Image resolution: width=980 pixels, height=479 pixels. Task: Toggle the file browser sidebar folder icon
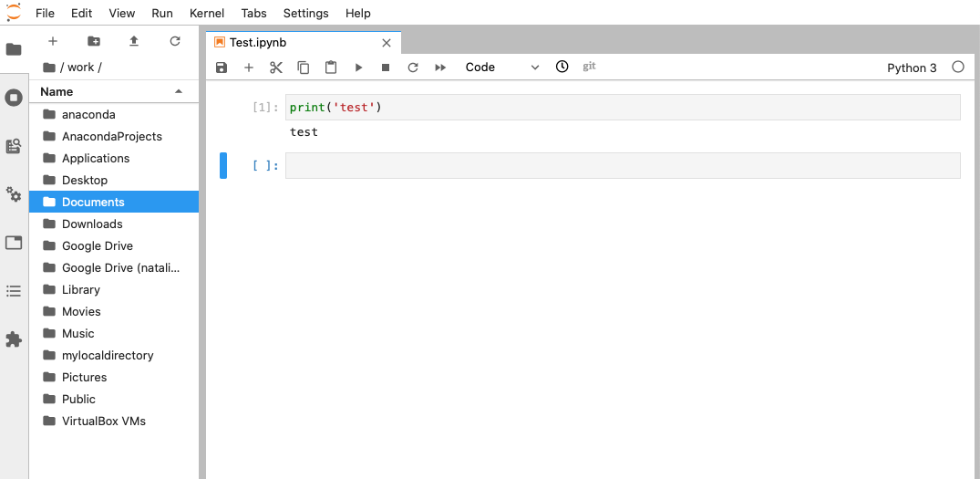[x=14, y=49]
